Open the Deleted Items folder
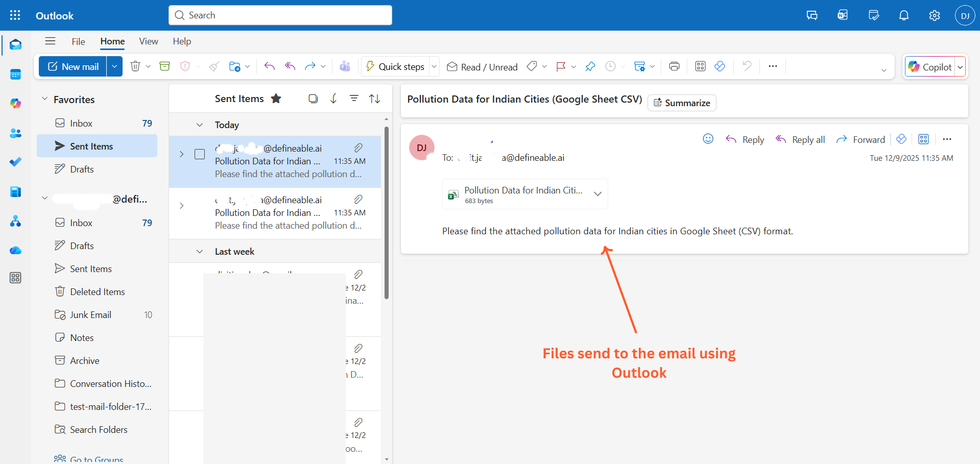 97,291
